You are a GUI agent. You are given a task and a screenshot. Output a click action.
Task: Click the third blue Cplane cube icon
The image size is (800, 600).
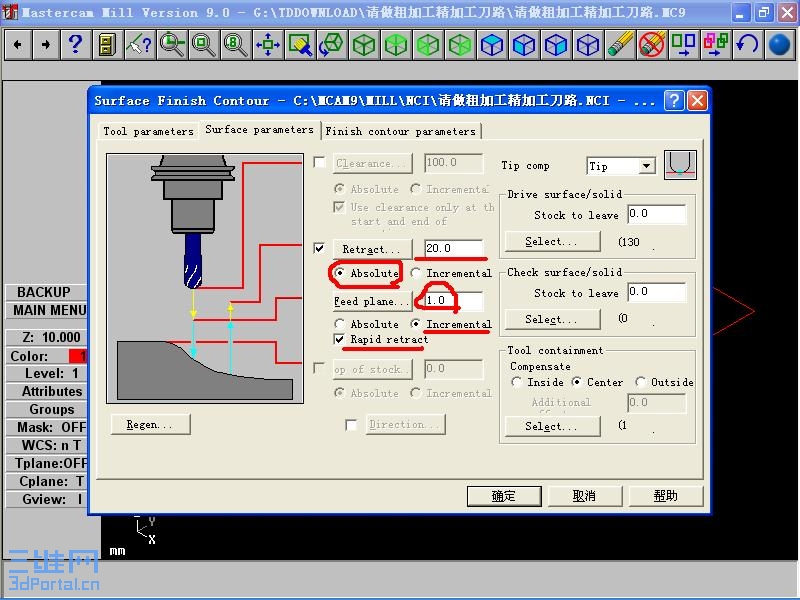coord(556,44)
